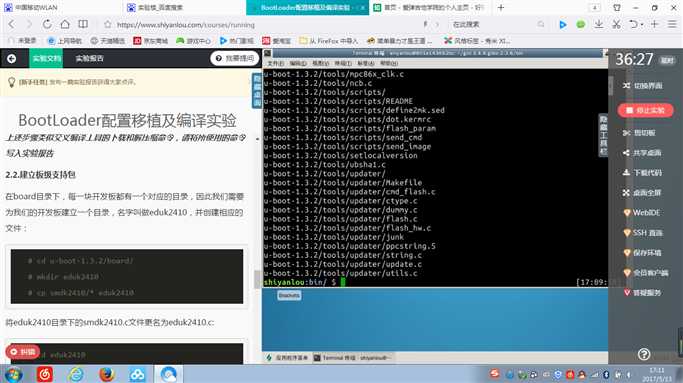
Task: Switch to the 实验楼_百度搜索 browser tab
Action: [184, 7]
